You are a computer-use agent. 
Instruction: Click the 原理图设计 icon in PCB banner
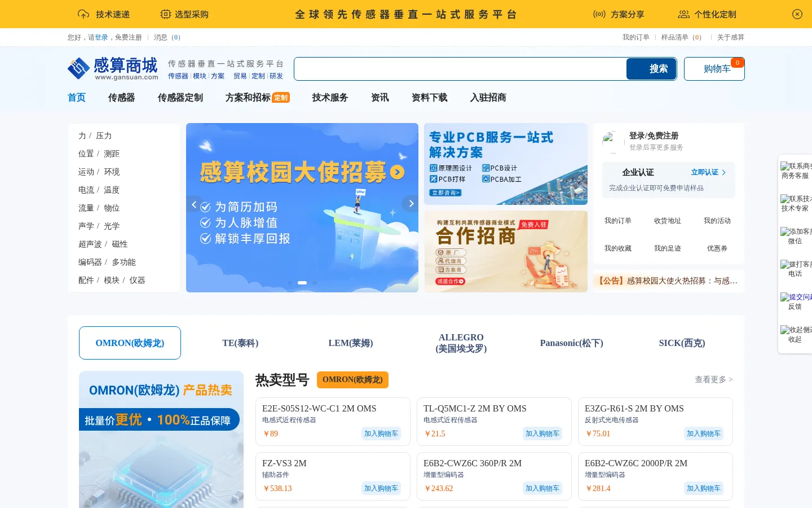433,168
